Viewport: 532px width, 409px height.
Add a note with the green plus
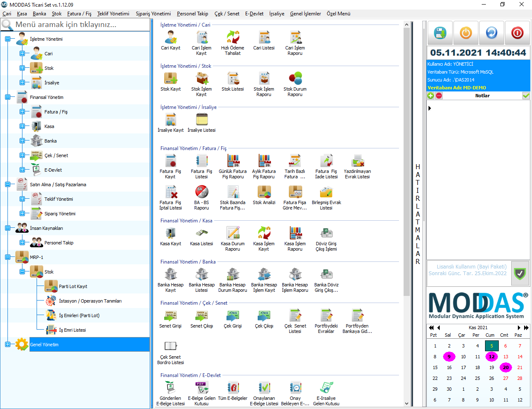431,96
